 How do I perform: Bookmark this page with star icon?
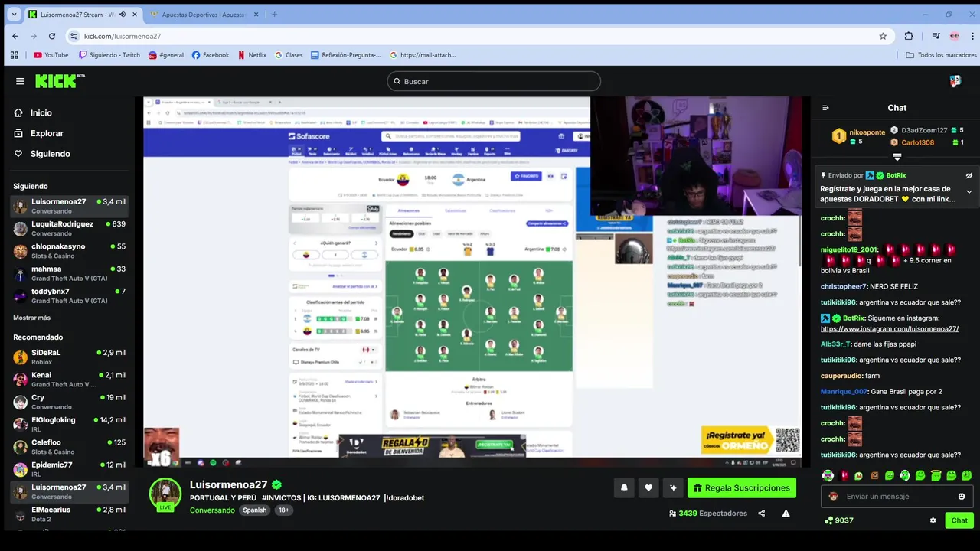883,36
